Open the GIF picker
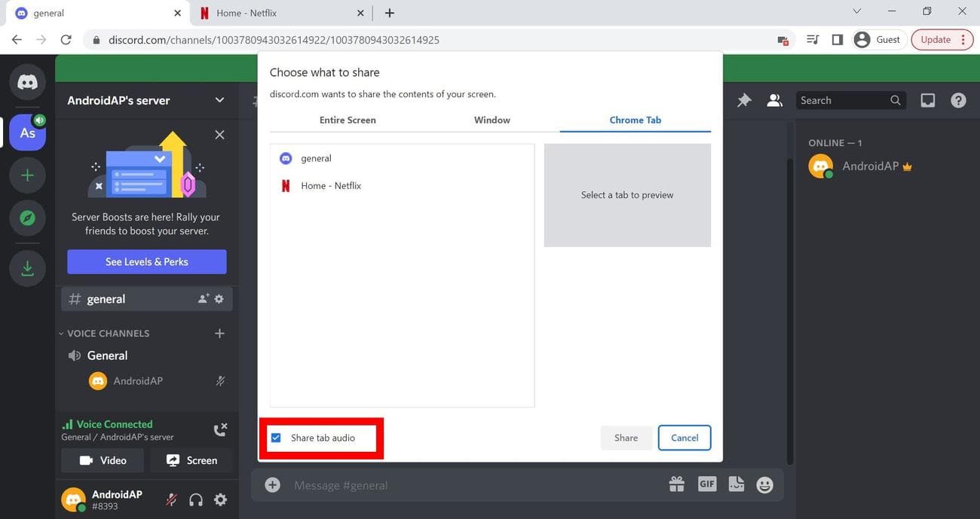 coord(706,484)
